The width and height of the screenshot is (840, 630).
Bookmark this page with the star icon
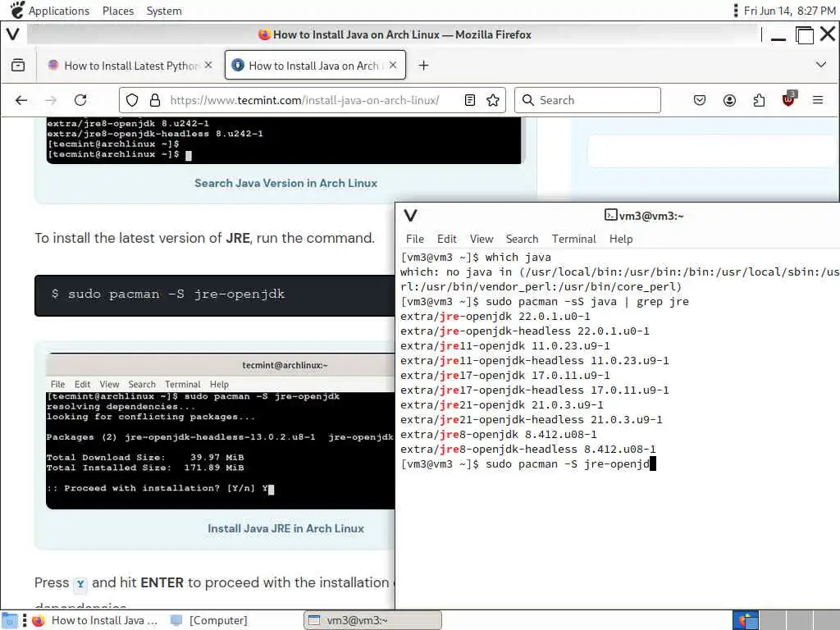[493, 100]
